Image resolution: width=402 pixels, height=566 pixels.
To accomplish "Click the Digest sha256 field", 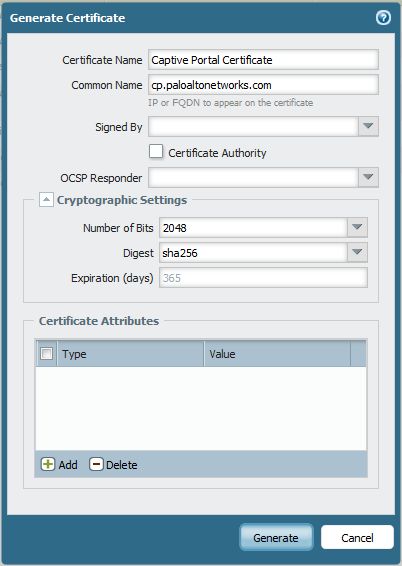I will 253,253.
